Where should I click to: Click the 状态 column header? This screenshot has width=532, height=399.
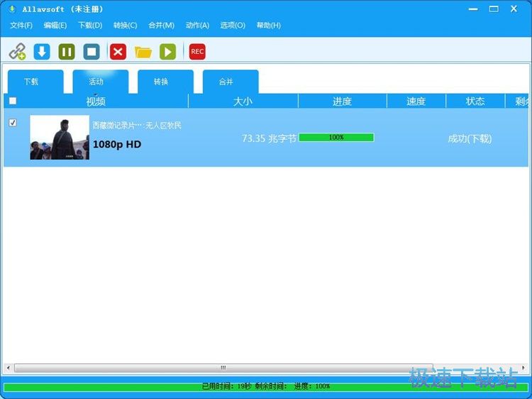tap(475, 101)
